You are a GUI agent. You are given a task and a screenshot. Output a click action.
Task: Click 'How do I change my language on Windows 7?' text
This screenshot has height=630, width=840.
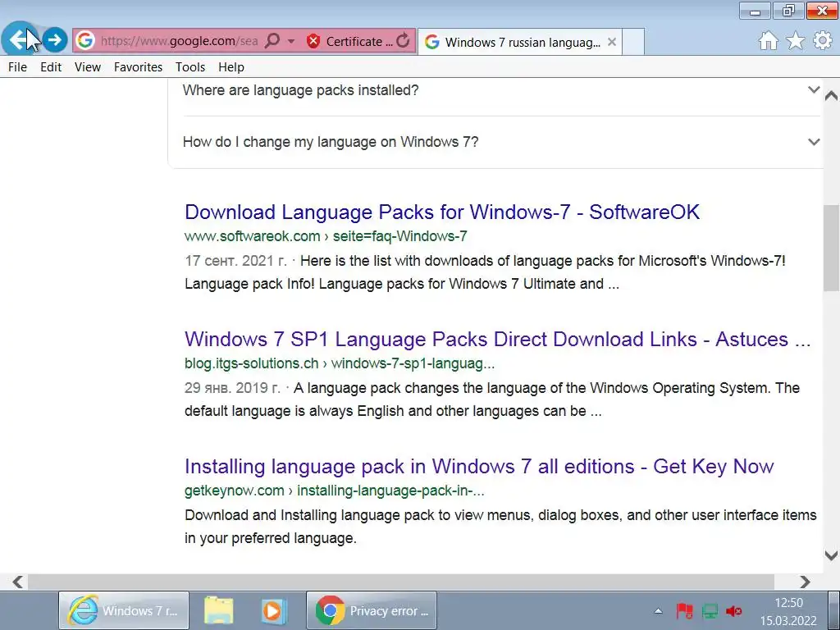coord(331,142)
